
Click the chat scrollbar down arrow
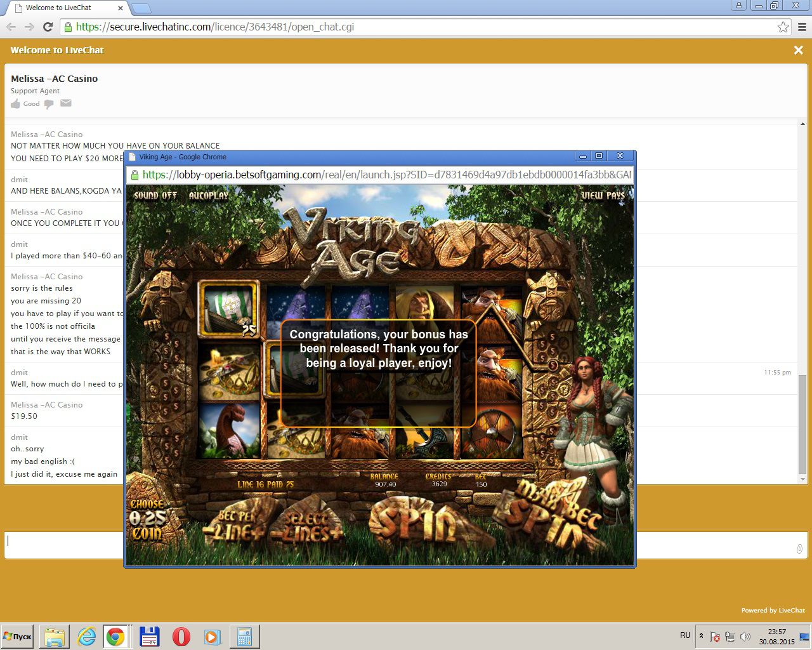tap(802, 479)
